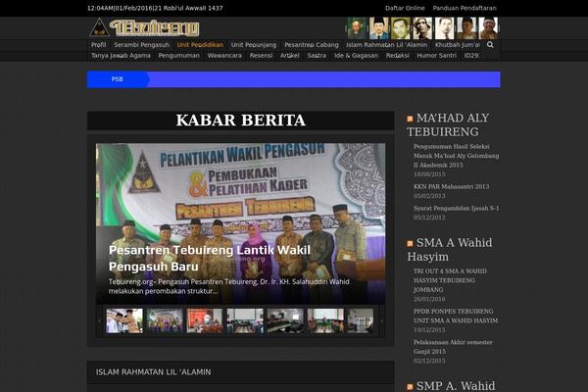This screenshot has height=392, width=588.
Task: Open Islam Rahmatan Lil 'Alamin menu
Action: (387, 45)
